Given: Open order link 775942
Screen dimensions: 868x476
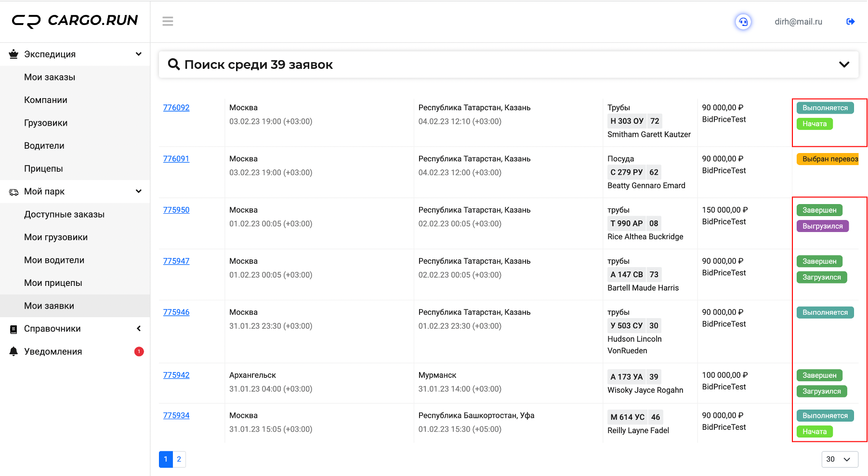Looking at the screenshot, I should [x=176, y=375].
